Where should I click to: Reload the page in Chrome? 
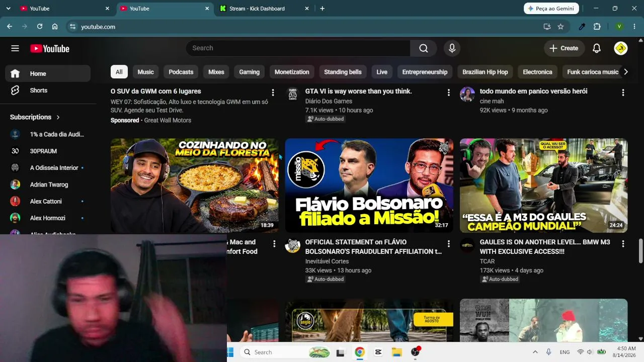40,27
